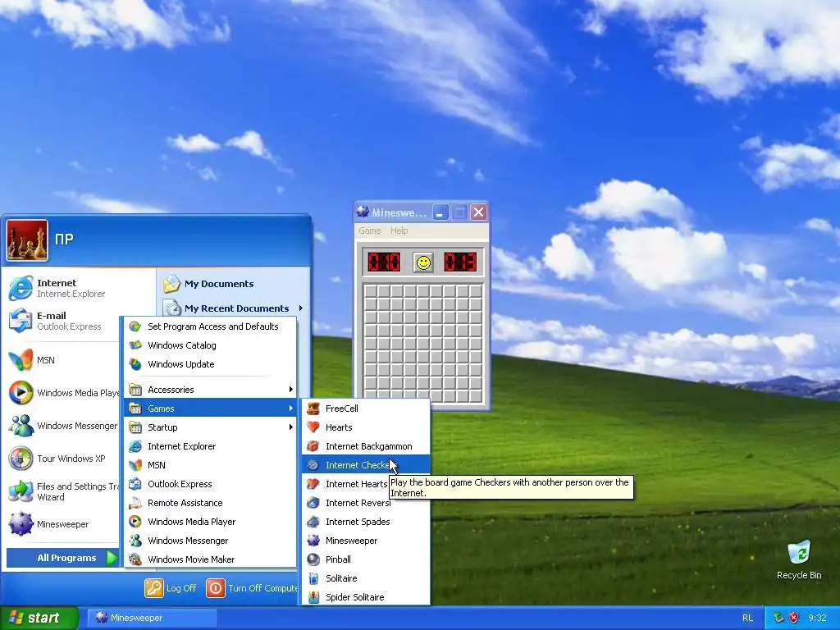The image size is (840, 630).
Task: Click the Minesweeper timer display
Action: pos(460,262)
